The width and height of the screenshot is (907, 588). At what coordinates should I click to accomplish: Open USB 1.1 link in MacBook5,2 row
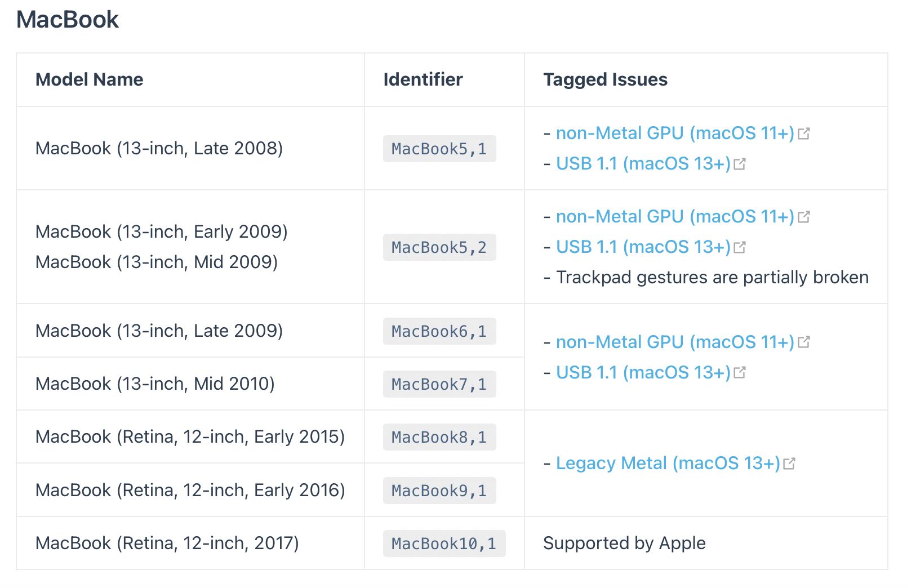coord(643,247)
